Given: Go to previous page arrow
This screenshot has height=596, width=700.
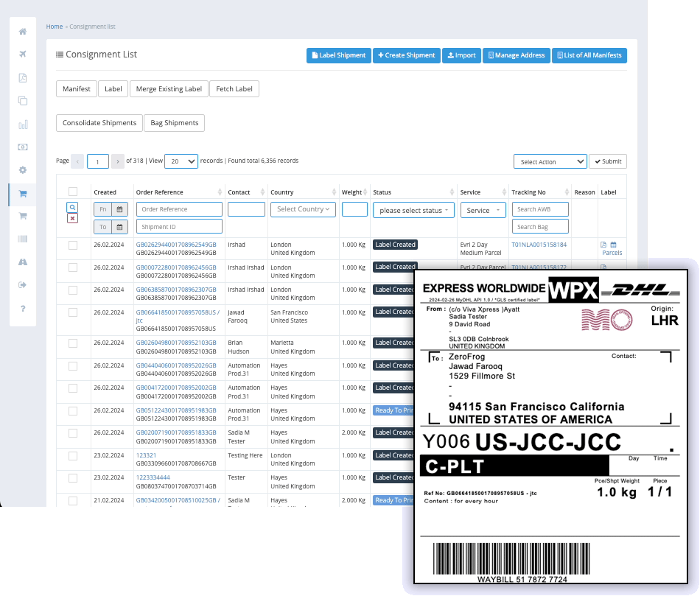Looking at the screenshot, I should pos(77,161).
